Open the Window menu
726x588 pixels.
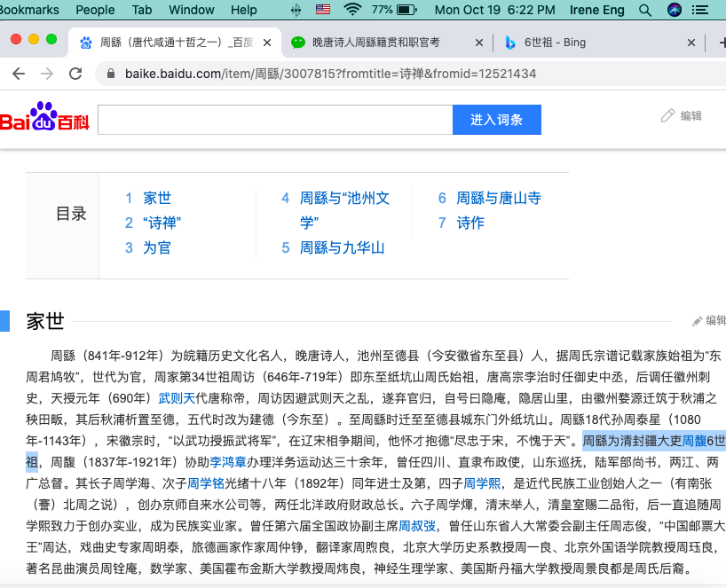tap(192, 10)
